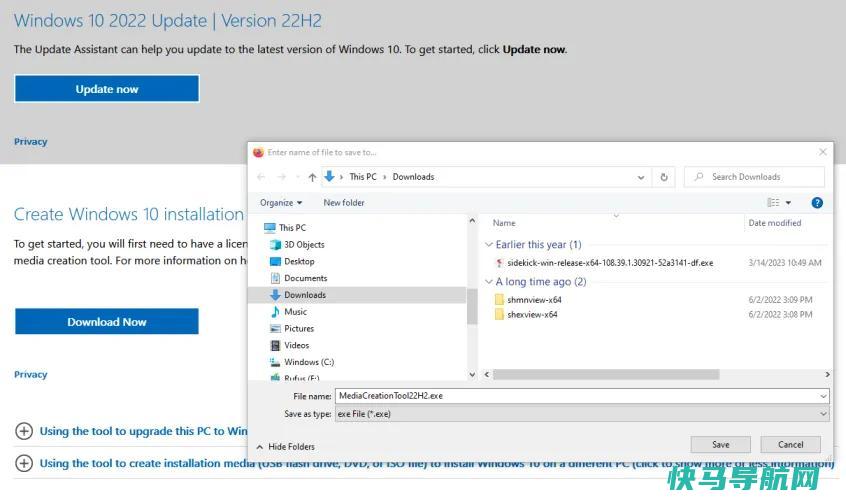The height and width of the screenshot is (500, 846).
Task: Click the Music note icon
Action: (275, 312)
